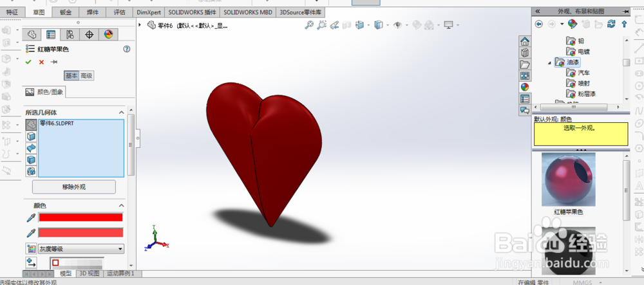Switch to 焊件 ribbon tab

coord(93,12)
